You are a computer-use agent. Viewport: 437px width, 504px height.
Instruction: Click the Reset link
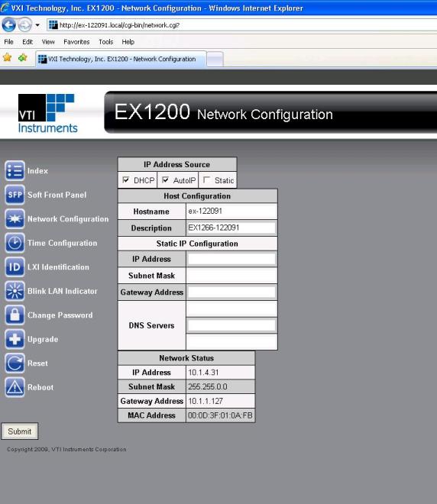[x=37, y=363]
